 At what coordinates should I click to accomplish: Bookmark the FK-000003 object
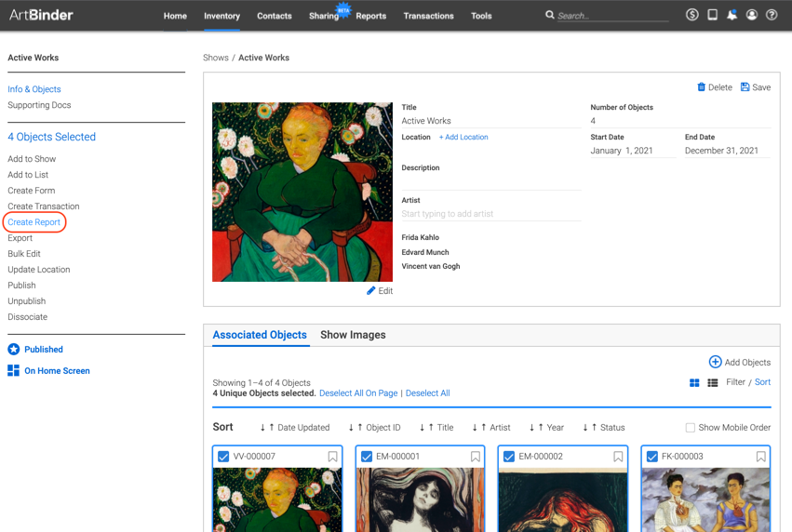(760, 457)
